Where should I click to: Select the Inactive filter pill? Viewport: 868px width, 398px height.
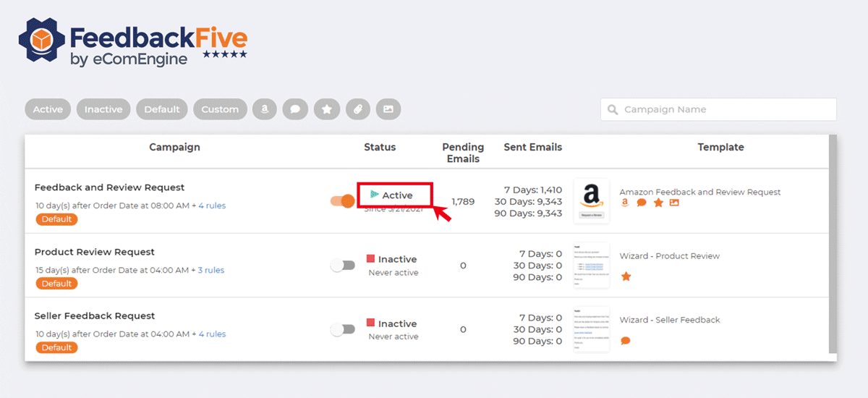[x=103, y=109]
